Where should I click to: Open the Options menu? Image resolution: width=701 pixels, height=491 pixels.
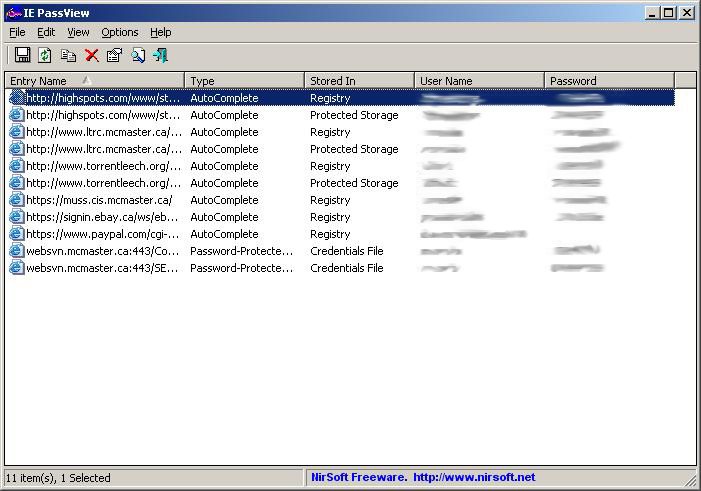coord(120,32)
